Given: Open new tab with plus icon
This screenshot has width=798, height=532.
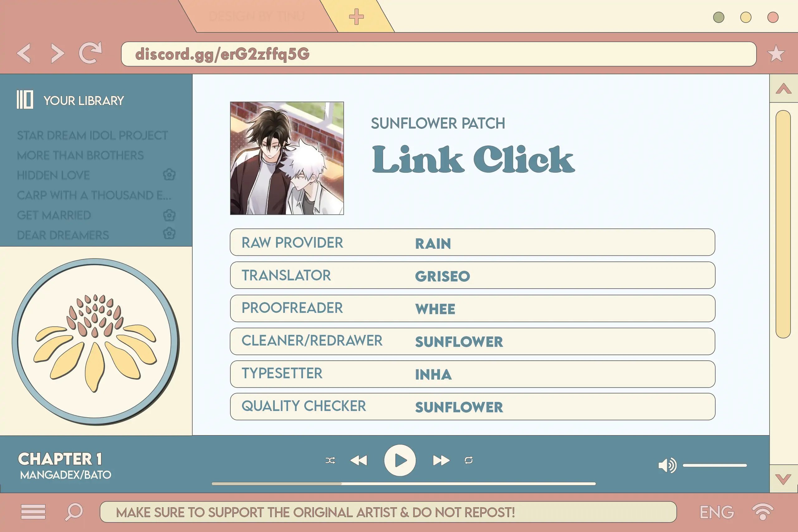Looking at the screenshot, I should tap(356, 17).
